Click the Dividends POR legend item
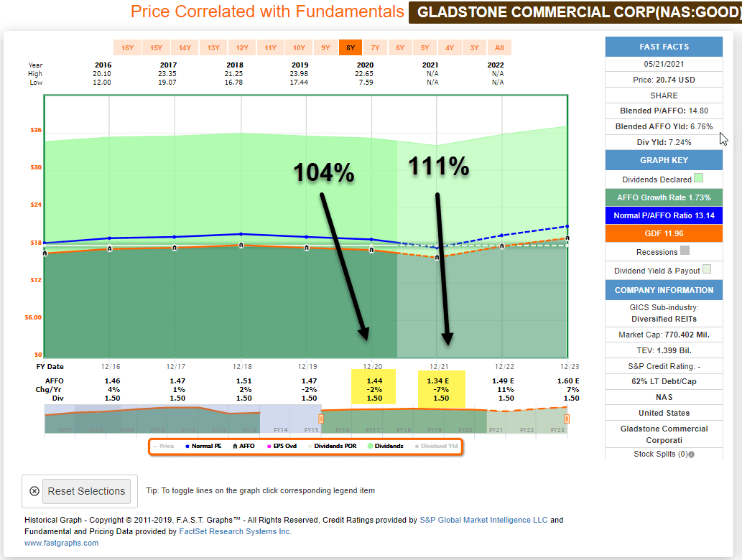 pyautogui.click(x=335, y=444)
